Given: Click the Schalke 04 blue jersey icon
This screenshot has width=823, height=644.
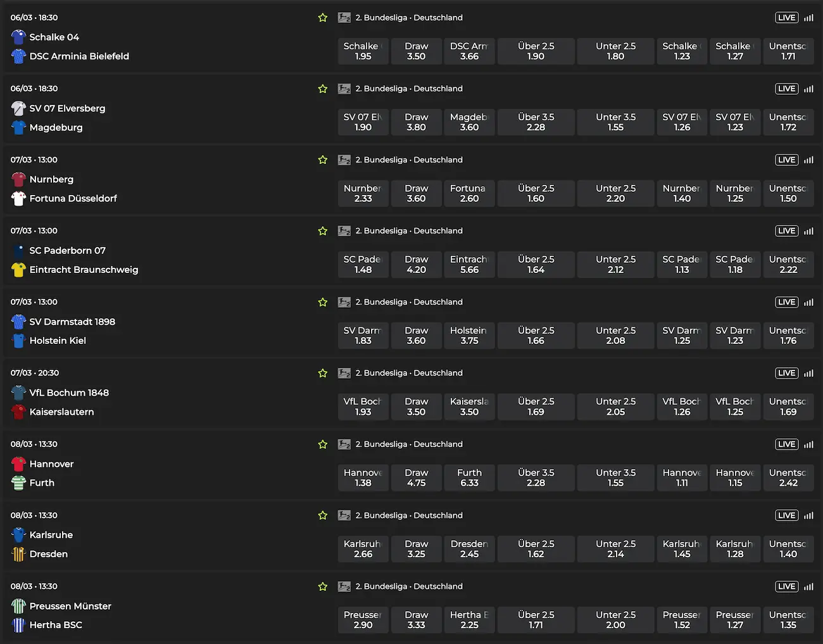Looking at the screenshot, I should pos(18,37).
